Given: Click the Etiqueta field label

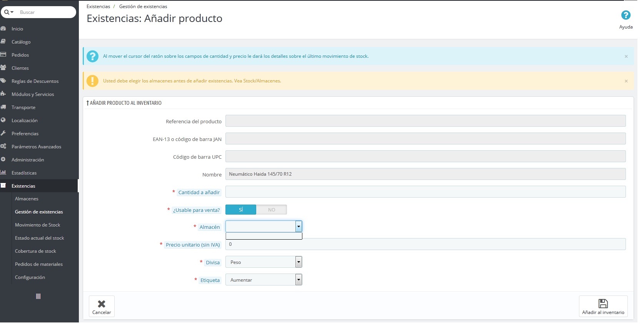Looking at the screenshot, I should pyautogui.click(x=210, y=280).
